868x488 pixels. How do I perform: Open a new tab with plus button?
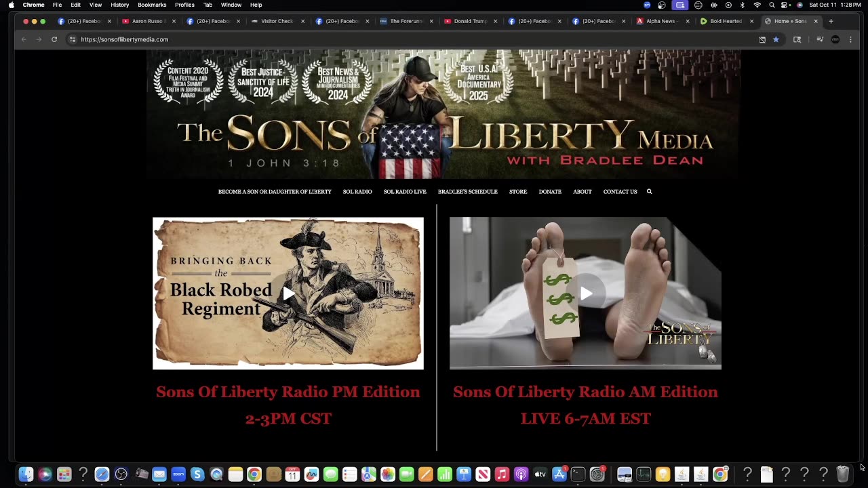coord(831,21)
